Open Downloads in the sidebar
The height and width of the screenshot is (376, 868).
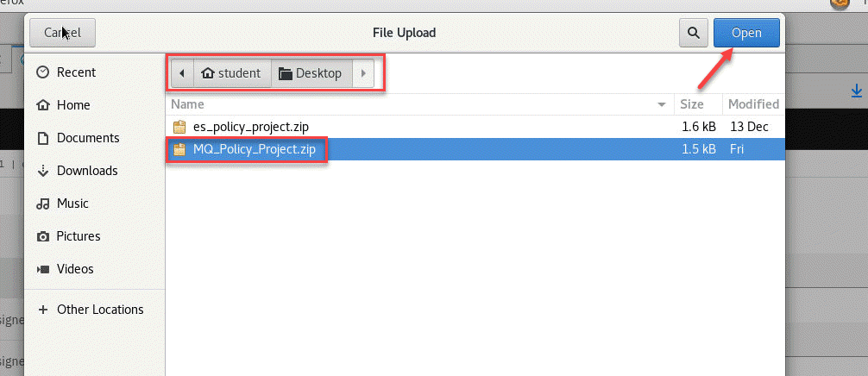click(x=88, y=171)
